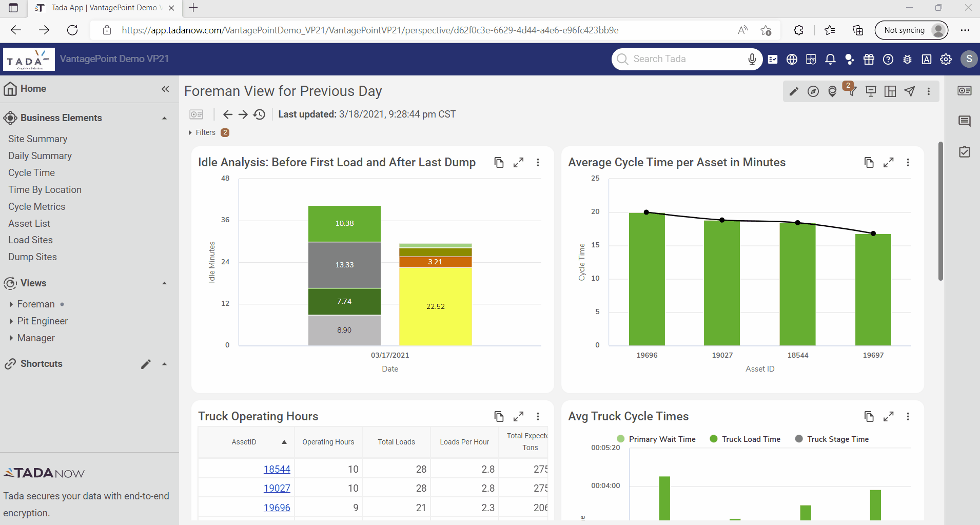Collapse the Business Elements section

click(x=164, y=118)
